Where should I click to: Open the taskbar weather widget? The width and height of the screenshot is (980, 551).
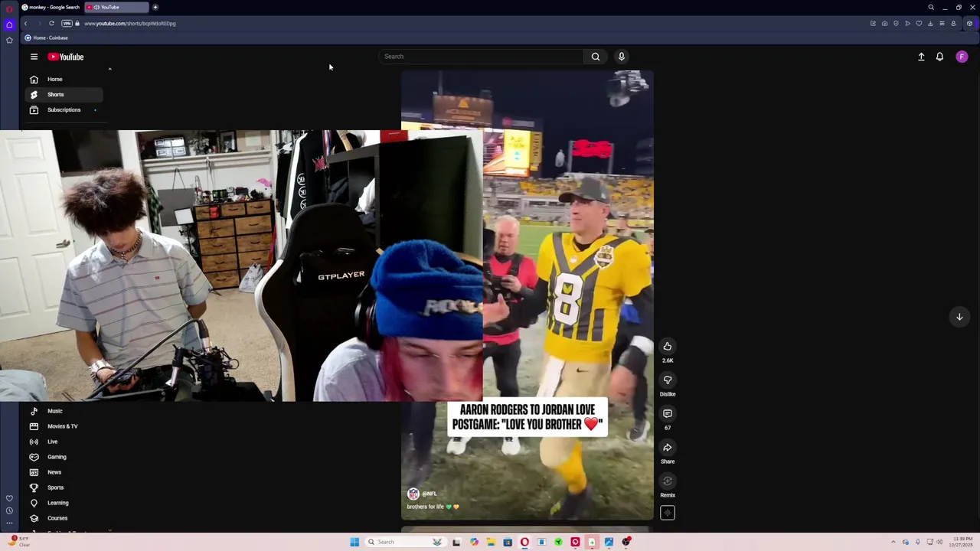tap(19, 541)
